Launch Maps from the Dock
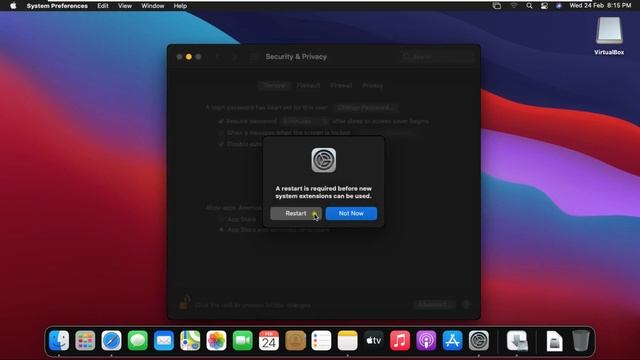Image resolution: width=640 pixels, height=360 pixels. point(190,340)
